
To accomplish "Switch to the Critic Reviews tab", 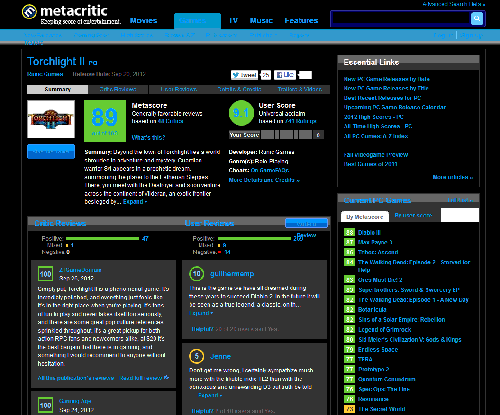I will click(118, 89).
